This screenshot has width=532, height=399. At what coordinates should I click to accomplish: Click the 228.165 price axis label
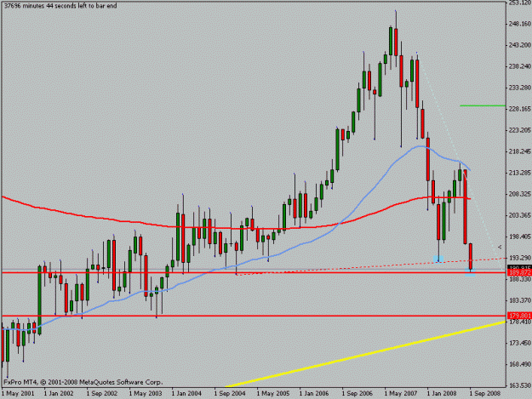click(519, 109)
